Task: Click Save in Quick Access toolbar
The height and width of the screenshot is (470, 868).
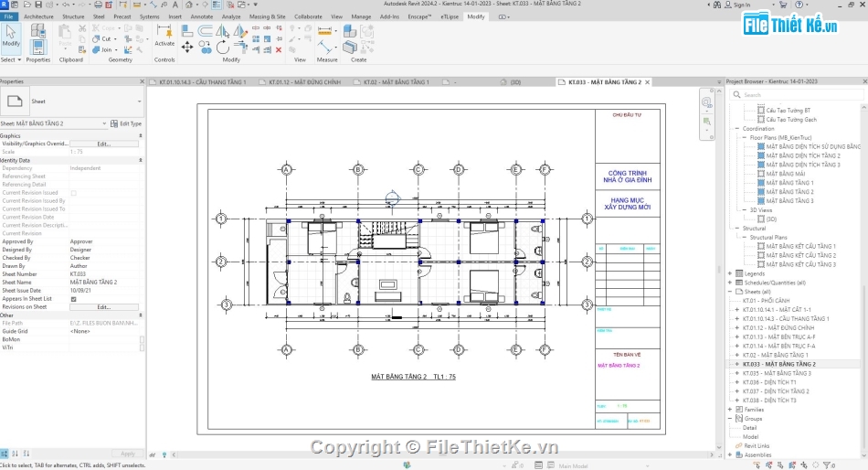Action: pos(38,5)
